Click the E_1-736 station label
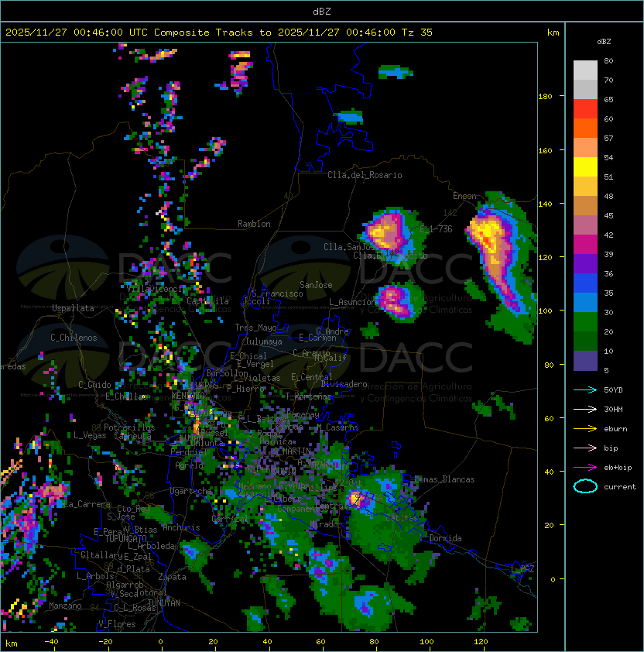644x652 pixels. 436,229
